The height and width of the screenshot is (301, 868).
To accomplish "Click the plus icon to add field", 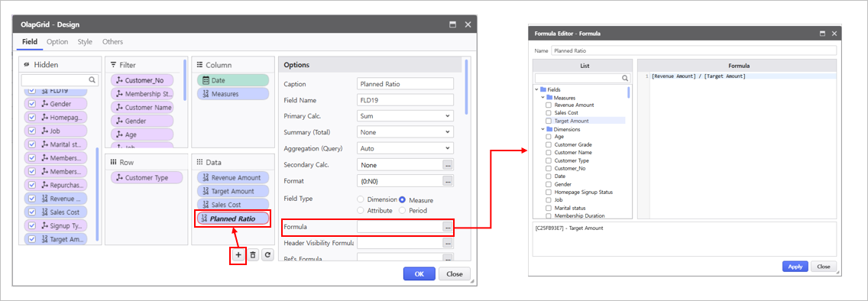I will (x=238, y=255).
